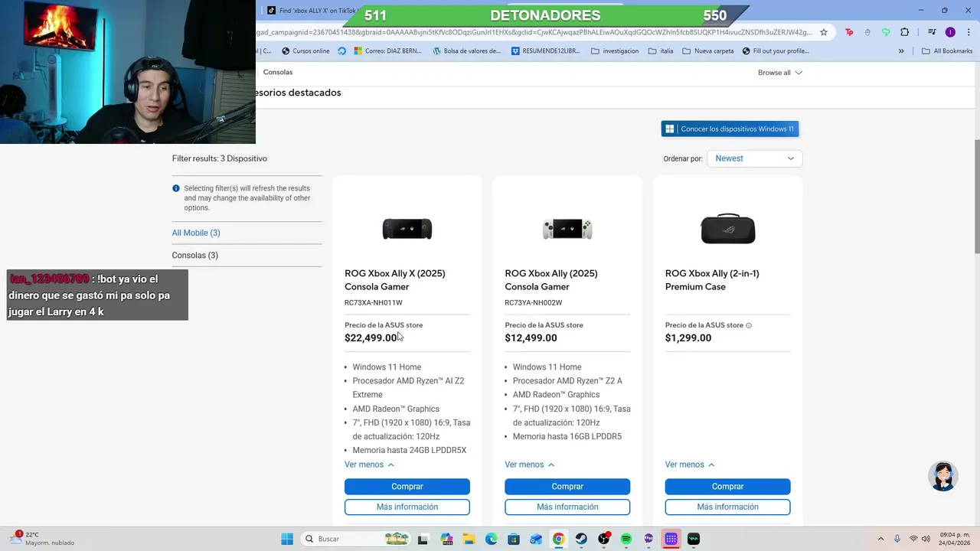This screenshot has height=551, width=980.
Task: Click 'Comprar' for the Premium Case
Action: tap(727, 487)
